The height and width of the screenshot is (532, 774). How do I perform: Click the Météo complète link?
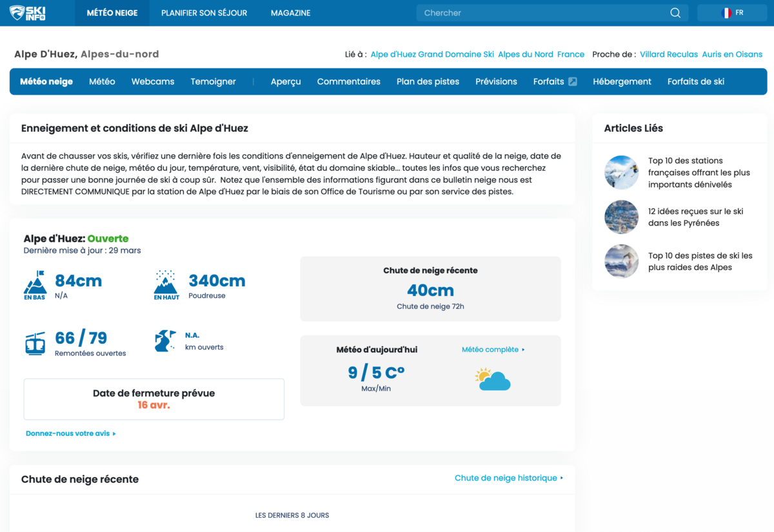493,350
